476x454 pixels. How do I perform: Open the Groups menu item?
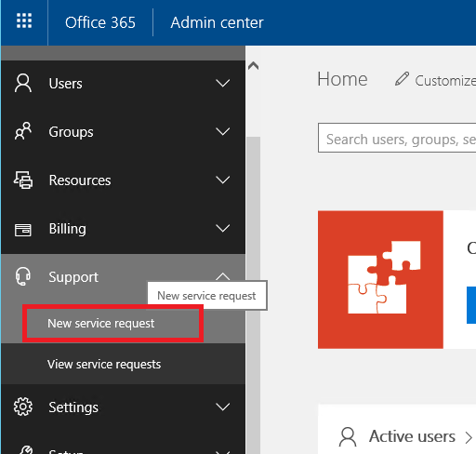123,132
